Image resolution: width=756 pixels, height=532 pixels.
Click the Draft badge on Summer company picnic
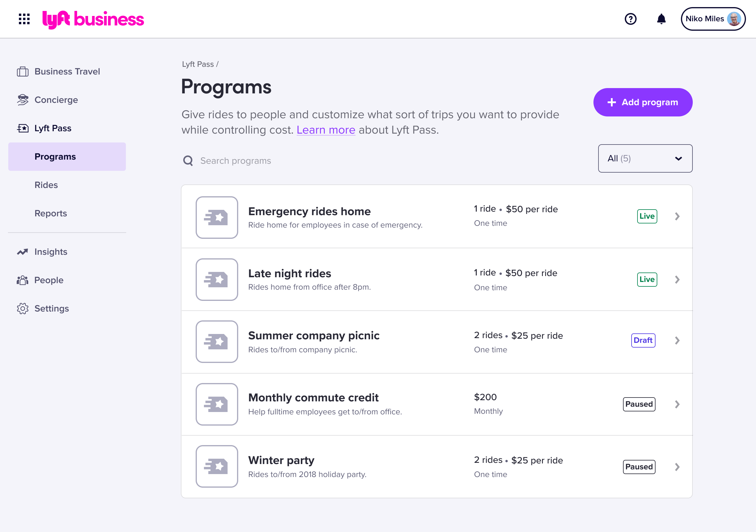tap(643, 340)
